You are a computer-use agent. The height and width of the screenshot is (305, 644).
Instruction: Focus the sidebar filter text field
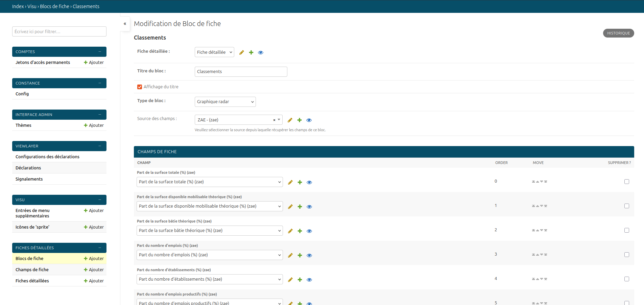(x=59, y=31)
